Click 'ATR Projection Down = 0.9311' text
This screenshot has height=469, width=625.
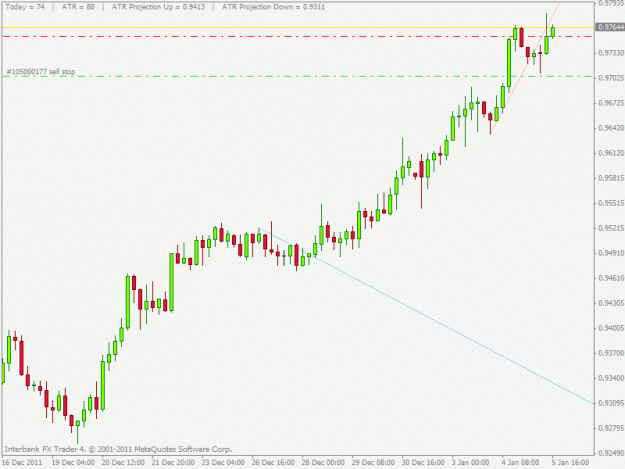273,7
